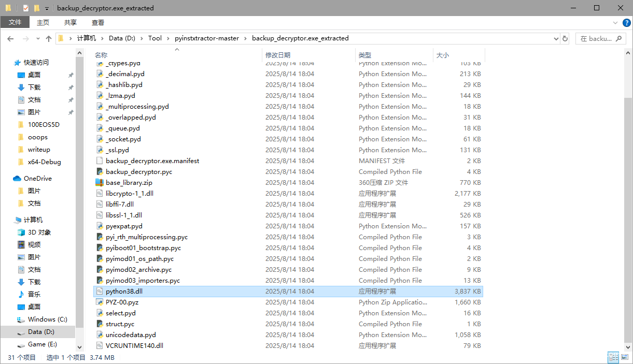Refresh the current folder view
This screenshot has width=633, height=364.
point(565,38)
